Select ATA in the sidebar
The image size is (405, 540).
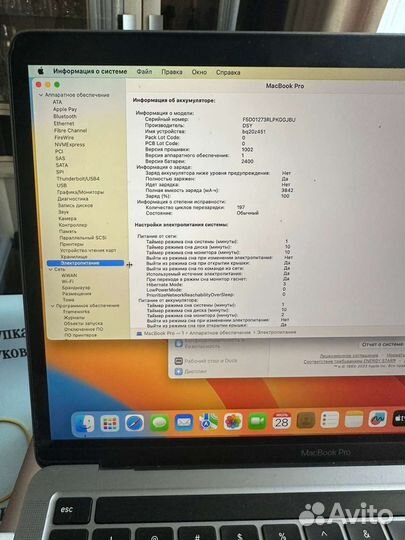(57, 102)
